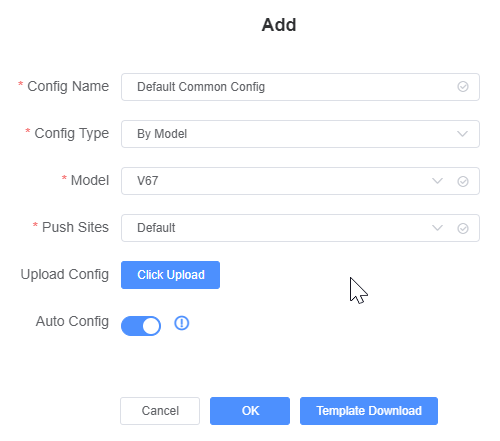This screenshot has width=500, height=441.
Task: Open the Config Type dropdown showing By Model
Action: 300,134
